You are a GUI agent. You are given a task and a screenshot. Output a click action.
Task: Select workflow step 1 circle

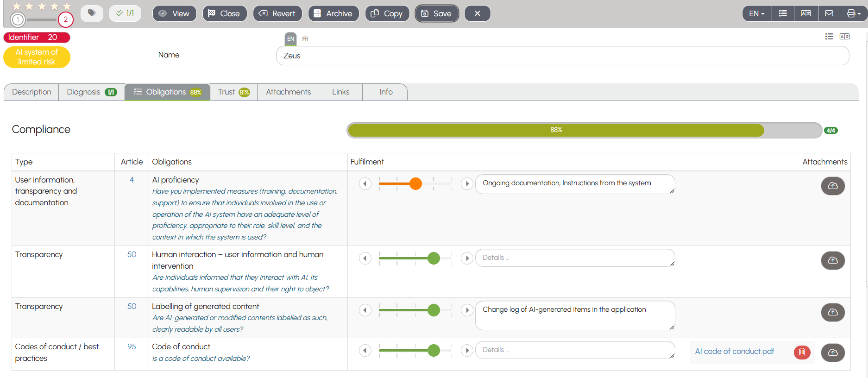pos(18,19)
